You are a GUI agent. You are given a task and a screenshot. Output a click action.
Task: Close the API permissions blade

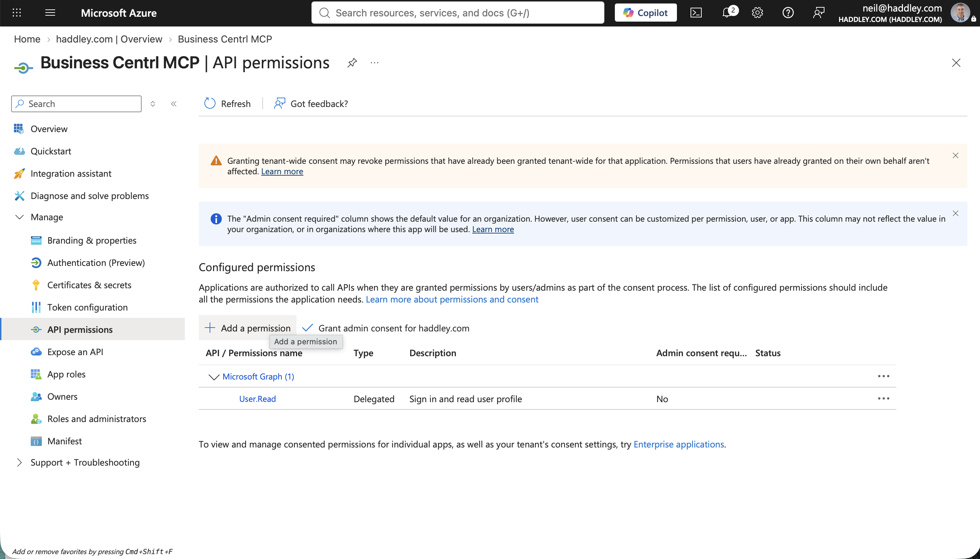[x=956, y=63]
